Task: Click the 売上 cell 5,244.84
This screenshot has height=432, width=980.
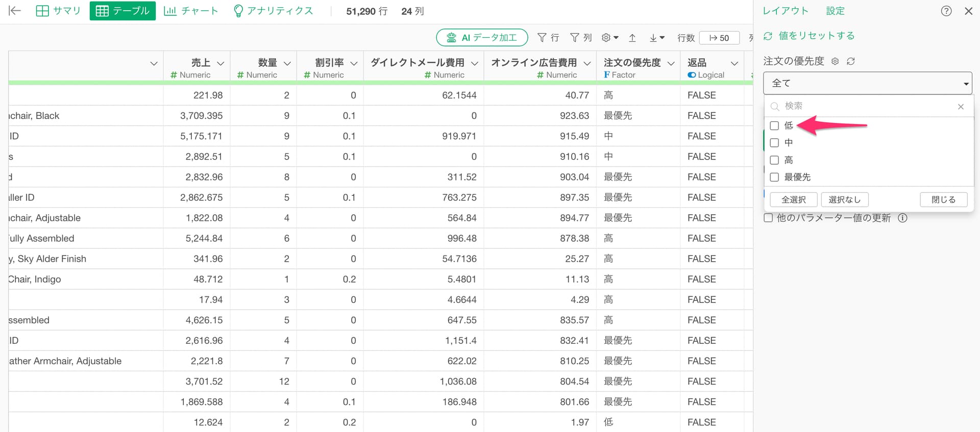Action: tap(197, 238)
